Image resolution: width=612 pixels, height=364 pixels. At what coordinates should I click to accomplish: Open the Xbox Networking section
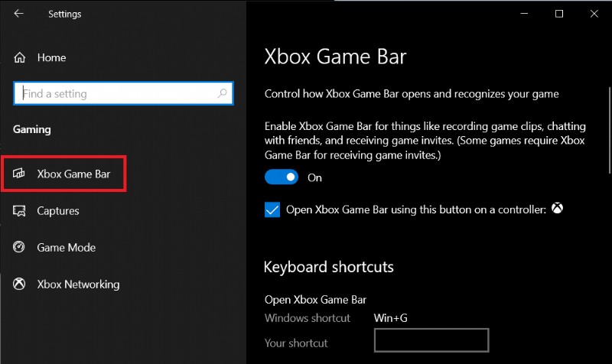[79, 284]
